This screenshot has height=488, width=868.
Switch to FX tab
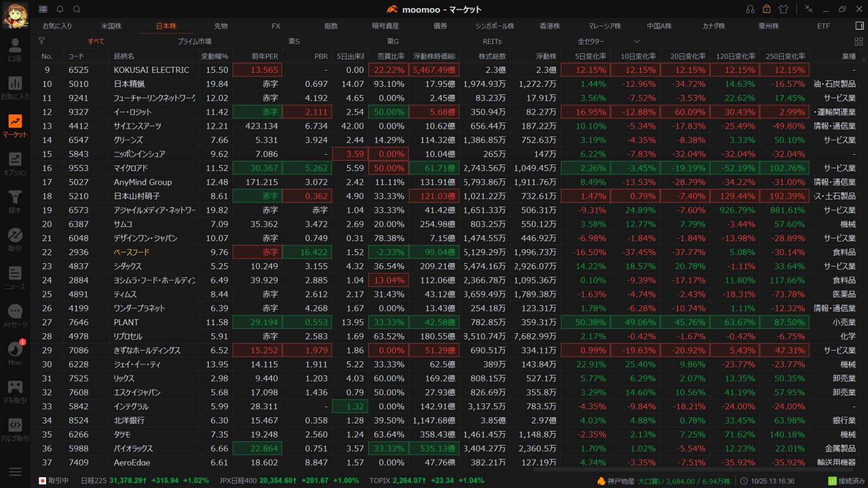coord(276,26)
